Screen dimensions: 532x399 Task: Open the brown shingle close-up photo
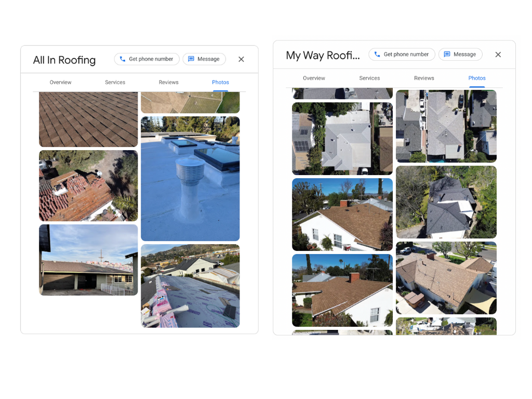(88, 119)
